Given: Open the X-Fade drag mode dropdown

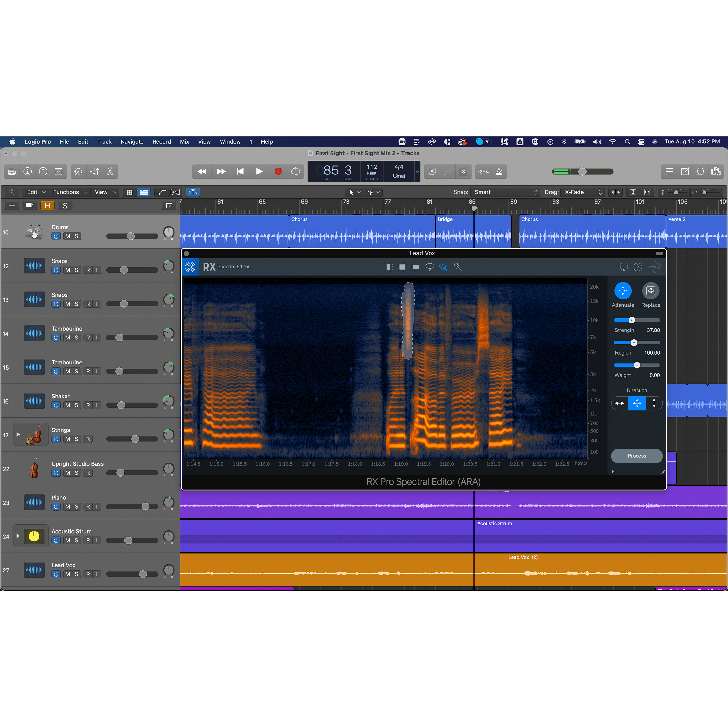Looking at the screenshot, I should tap(582, 192).
